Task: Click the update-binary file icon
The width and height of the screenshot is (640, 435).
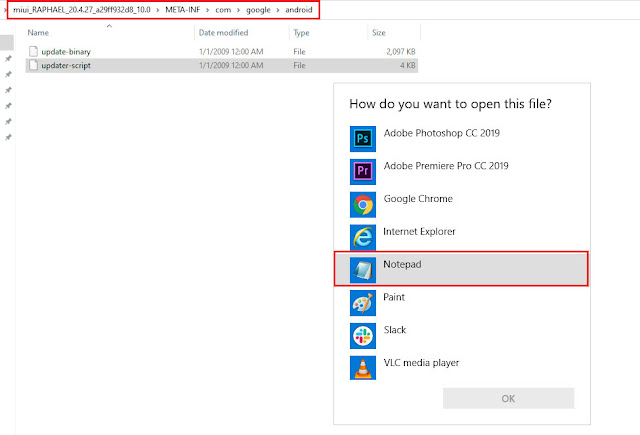Action: tap(33, 51)
